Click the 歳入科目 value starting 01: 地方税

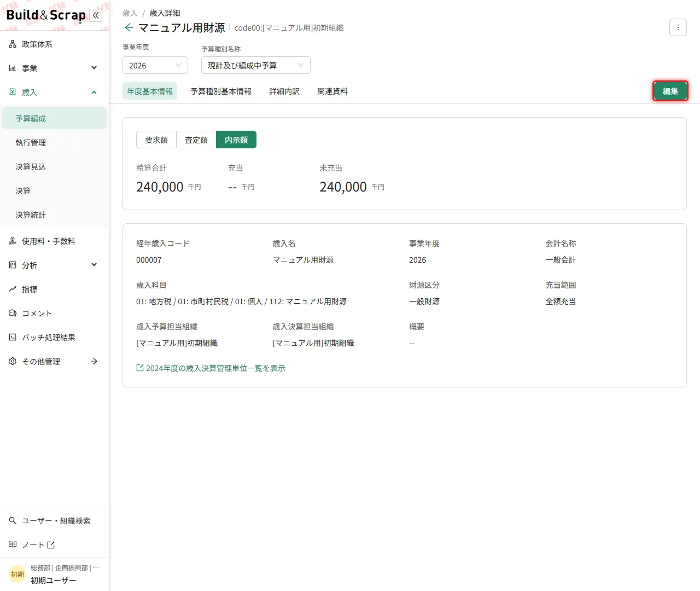click(x=241, y=302)
